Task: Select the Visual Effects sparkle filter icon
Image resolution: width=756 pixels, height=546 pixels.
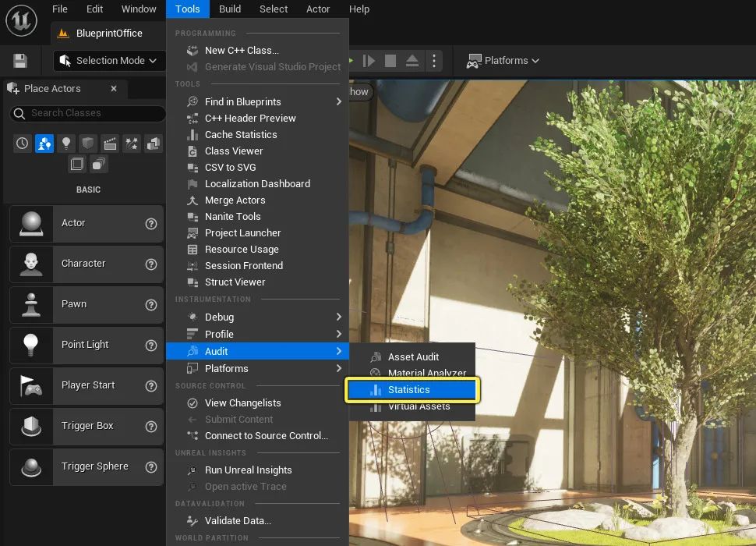Action: point(132,144)
